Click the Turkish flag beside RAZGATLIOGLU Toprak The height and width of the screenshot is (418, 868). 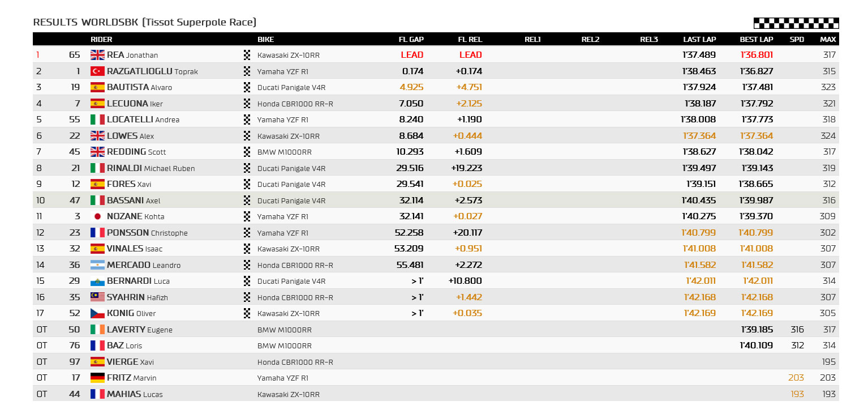[x=97, y=71]
